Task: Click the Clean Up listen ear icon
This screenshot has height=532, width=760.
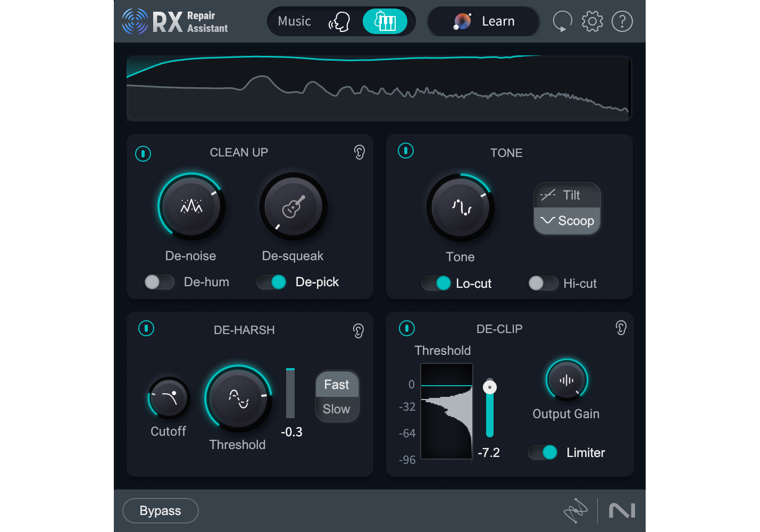Action: pyautogui.click(x=360, y=153)
